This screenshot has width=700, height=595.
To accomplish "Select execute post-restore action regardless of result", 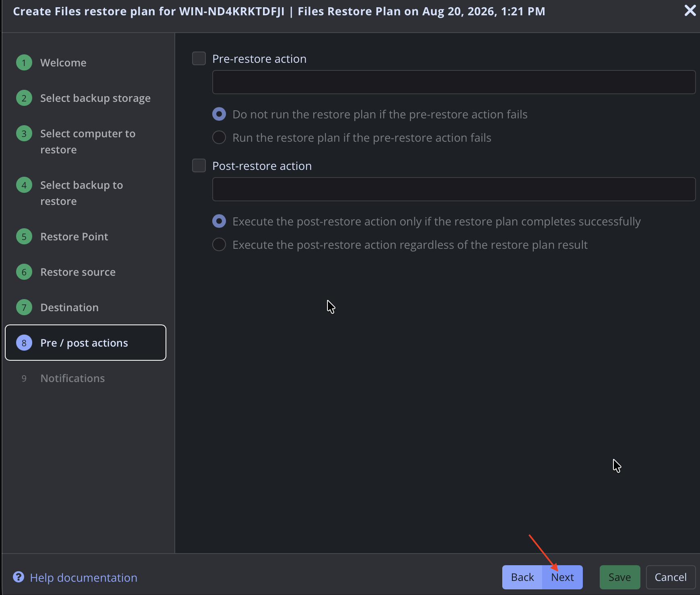I will click(219, 244).
